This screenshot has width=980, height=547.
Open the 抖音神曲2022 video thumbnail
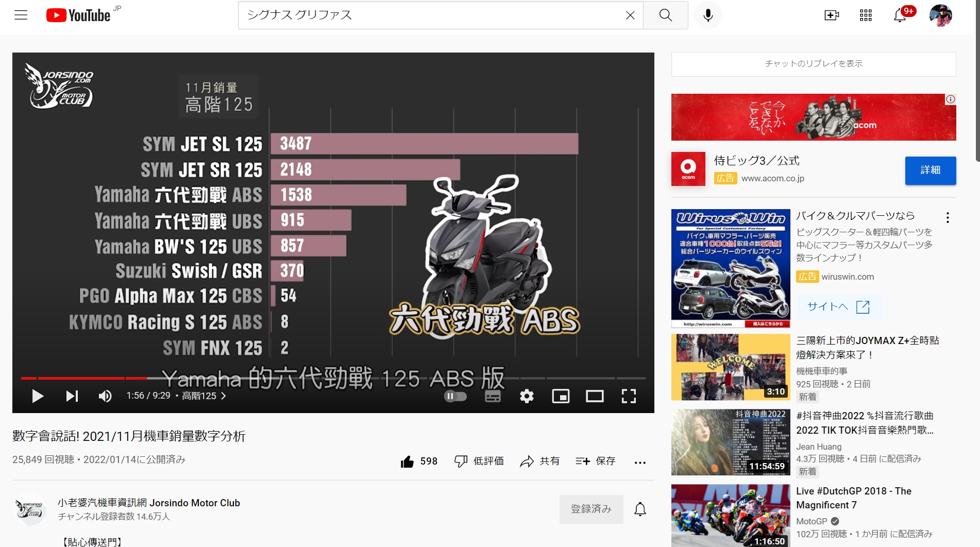pyautogui.click(x=731, y=442)
